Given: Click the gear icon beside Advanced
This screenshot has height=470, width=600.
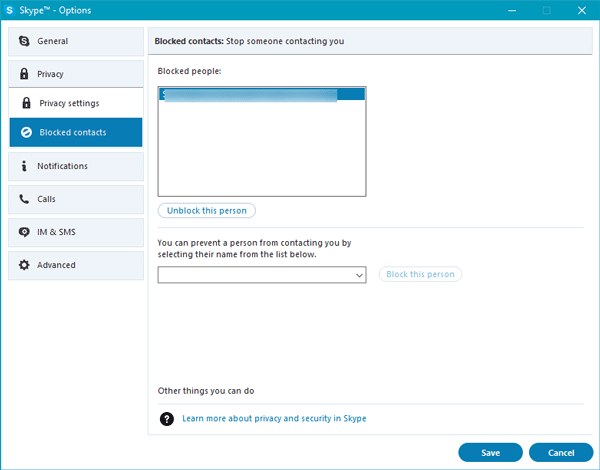Looking at the screenshot, I should click(24, 265).
